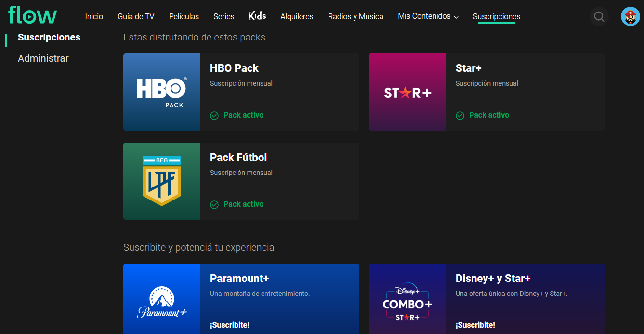Viewport: 644px width, 334px height.
Task: Click Suscripción mensual under Pack Fútbol
Action: click(241, 173)
